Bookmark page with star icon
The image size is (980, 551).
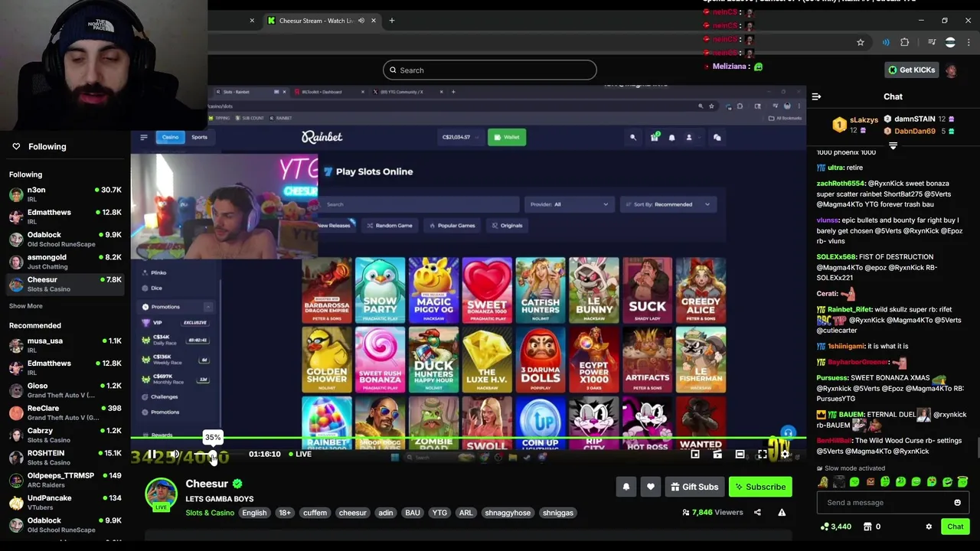coord(861,42)
